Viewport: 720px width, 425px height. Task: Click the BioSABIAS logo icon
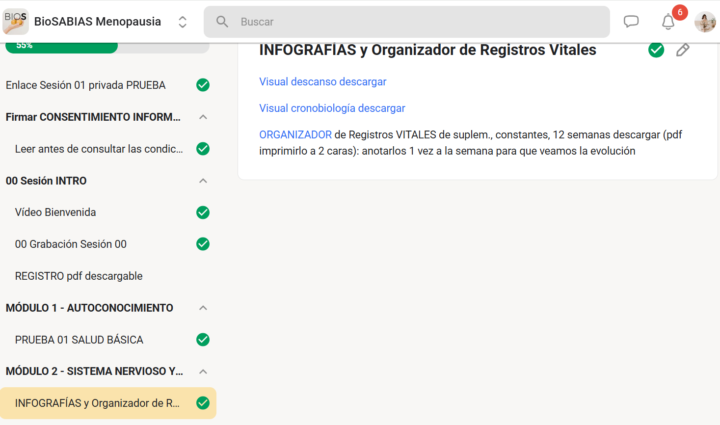click(x=15, y=22)
